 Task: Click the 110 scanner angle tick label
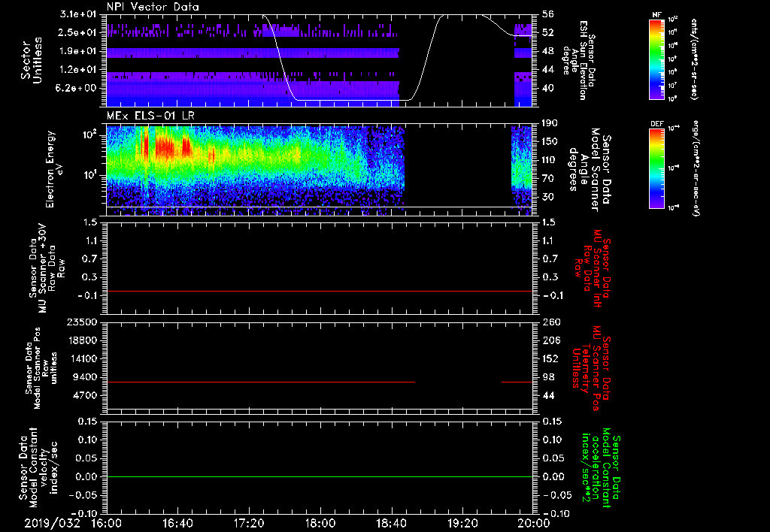tap(550, 160)
